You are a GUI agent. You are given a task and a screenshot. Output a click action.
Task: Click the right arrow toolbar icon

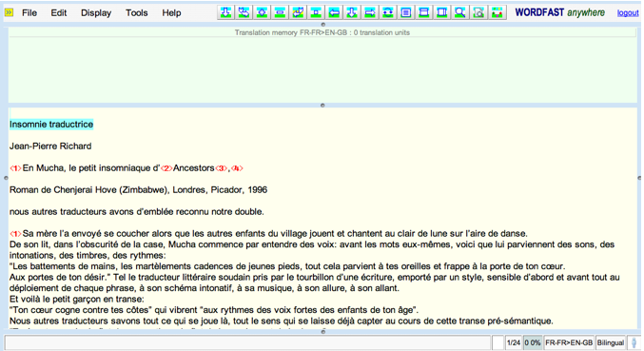pyautogui.click(x=370, y=12)
